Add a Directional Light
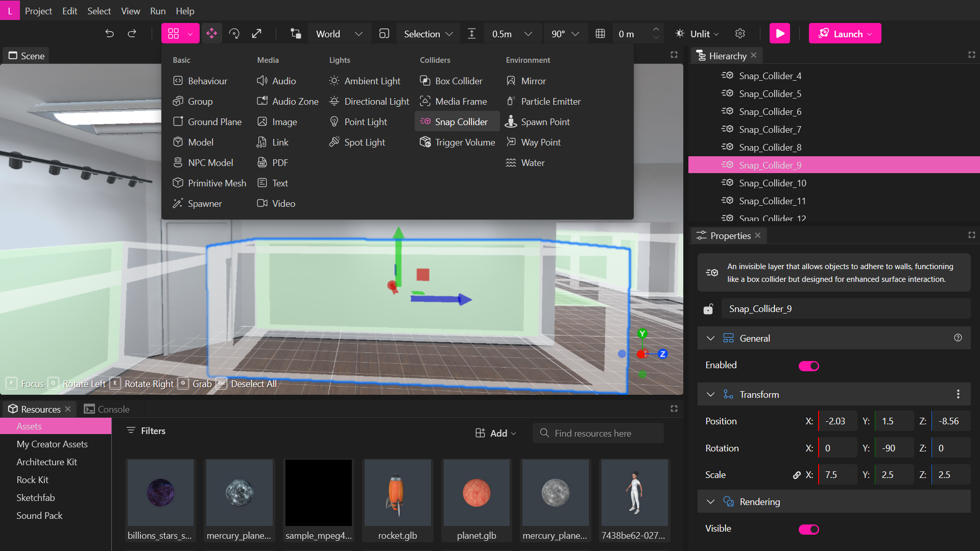The height and width of the screenshot is (551, 980). [x=369, y=101]
